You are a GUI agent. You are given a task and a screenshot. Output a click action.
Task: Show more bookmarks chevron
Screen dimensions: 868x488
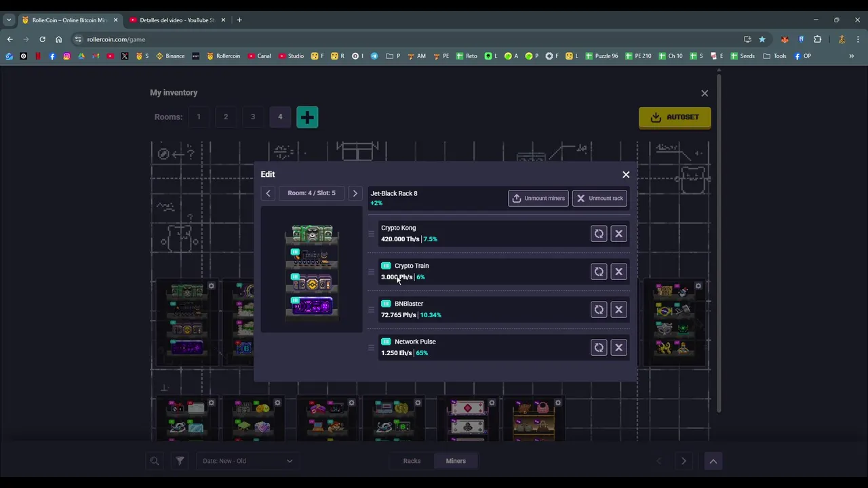(852, 56)
